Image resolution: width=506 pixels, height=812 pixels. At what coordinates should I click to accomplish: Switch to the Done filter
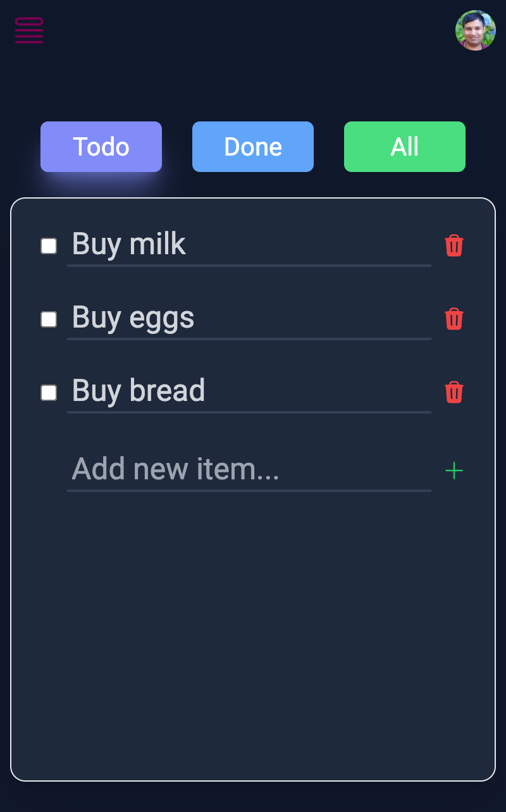click(253, 147)
